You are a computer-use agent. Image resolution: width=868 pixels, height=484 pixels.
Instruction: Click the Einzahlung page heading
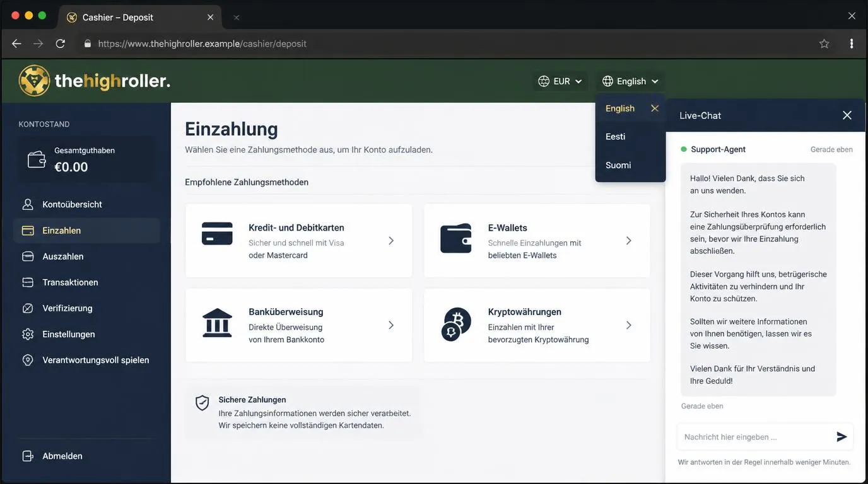click(232, 129)
